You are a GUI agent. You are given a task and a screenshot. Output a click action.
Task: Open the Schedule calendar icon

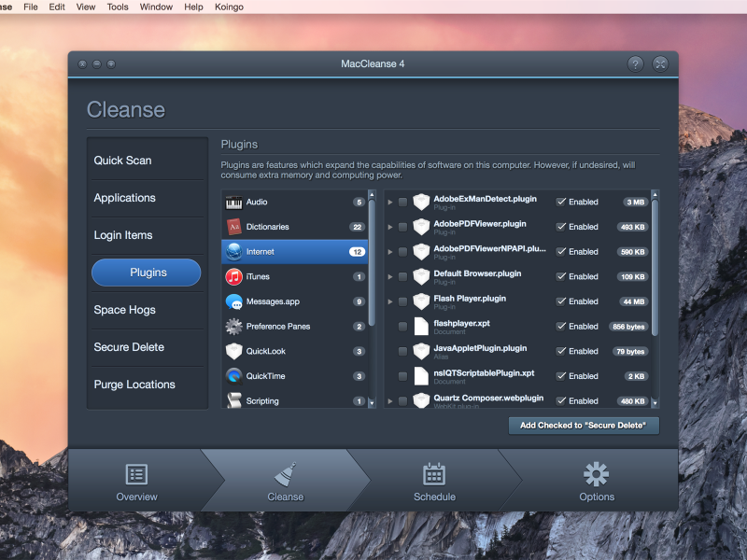pyautogui.click(x=434, y=474)
